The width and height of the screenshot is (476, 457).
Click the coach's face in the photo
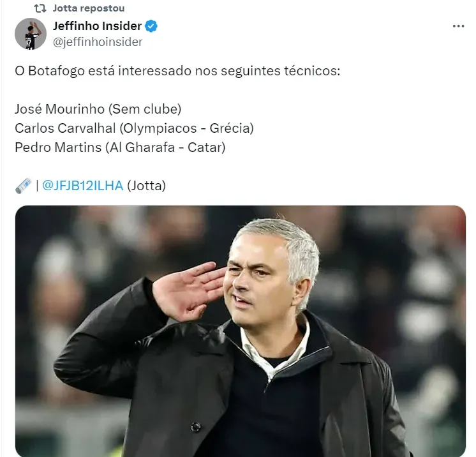tap(258, 281)
